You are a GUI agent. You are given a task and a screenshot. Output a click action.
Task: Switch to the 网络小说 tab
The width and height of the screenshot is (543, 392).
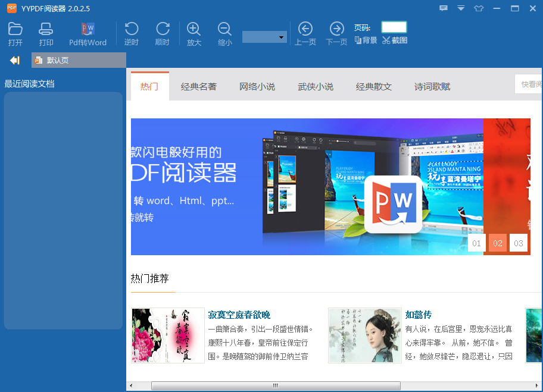257,86
